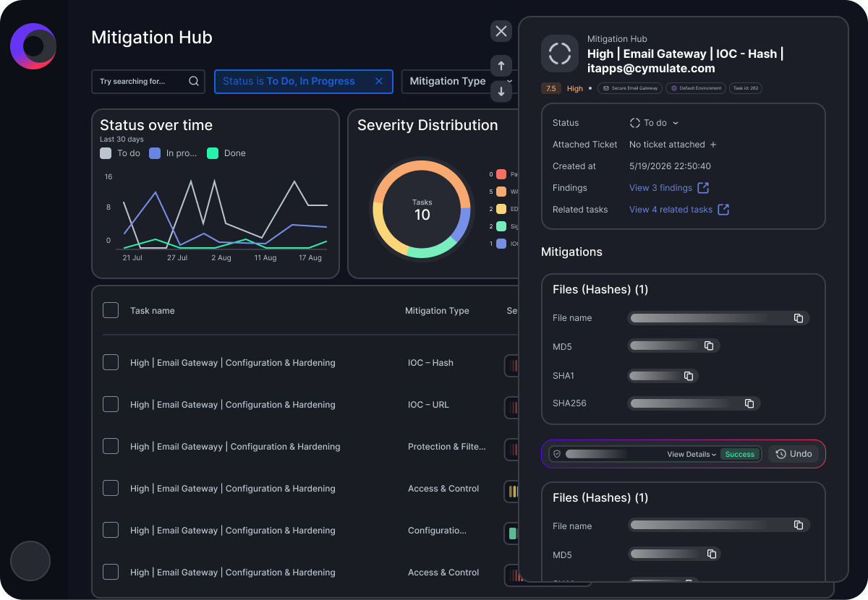Copy MD5 hash in lower Files (Hashes) card

[712, 554]
